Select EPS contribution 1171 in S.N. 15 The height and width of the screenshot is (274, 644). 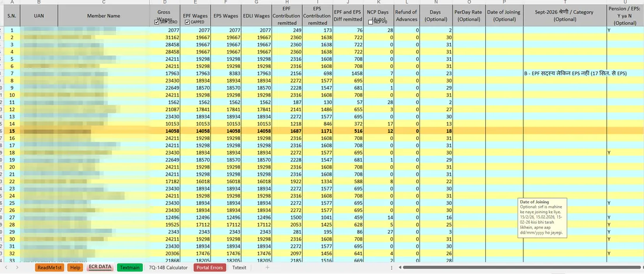(317, 131)
